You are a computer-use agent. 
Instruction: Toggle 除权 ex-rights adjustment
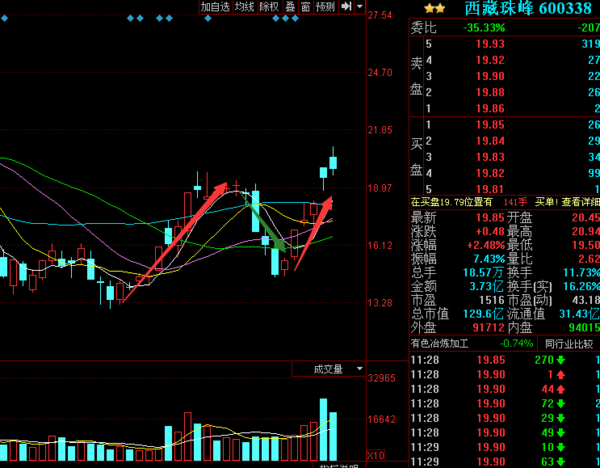269,7
